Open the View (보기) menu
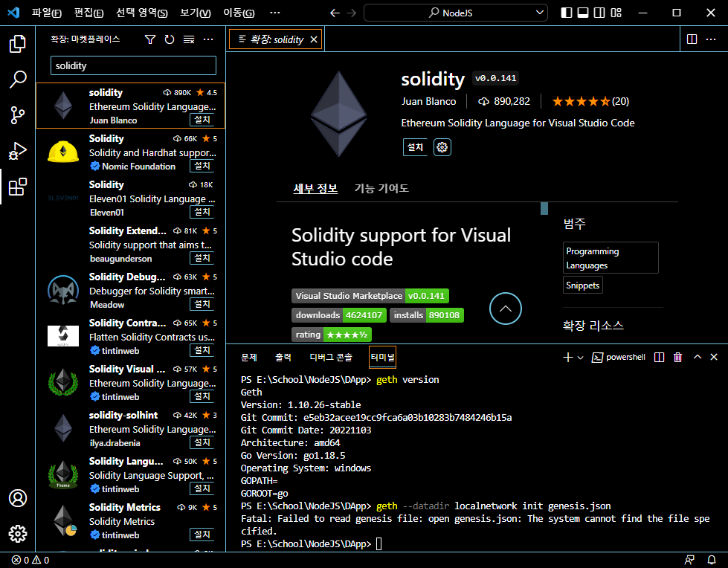The image size is (728, 568). point(196,13)
